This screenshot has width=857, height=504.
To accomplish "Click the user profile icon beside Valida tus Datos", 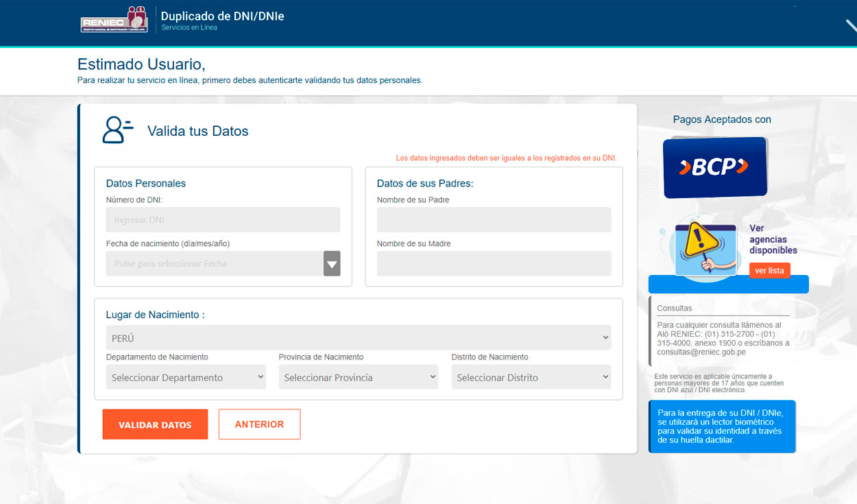I will (117, 130).
